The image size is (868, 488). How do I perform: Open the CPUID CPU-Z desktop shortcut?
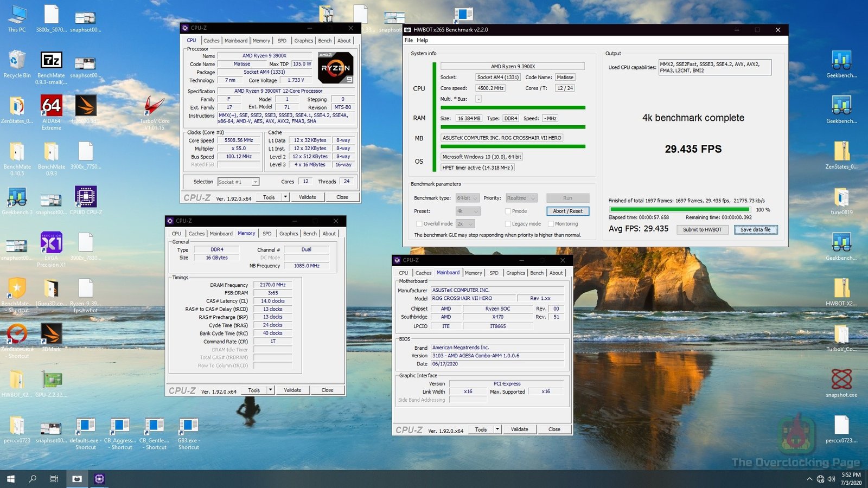pyautogui.click(x=85, y=198)
